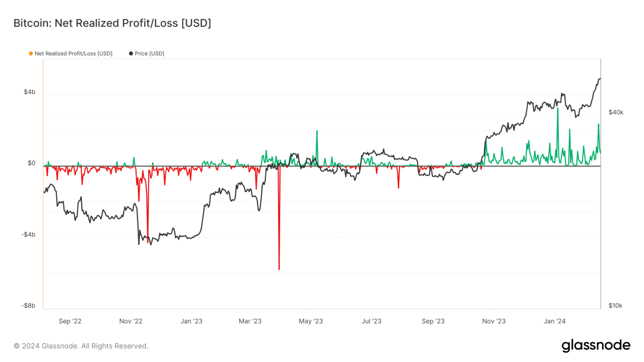Toggle the Price [USD] legend label

point(149,54)
